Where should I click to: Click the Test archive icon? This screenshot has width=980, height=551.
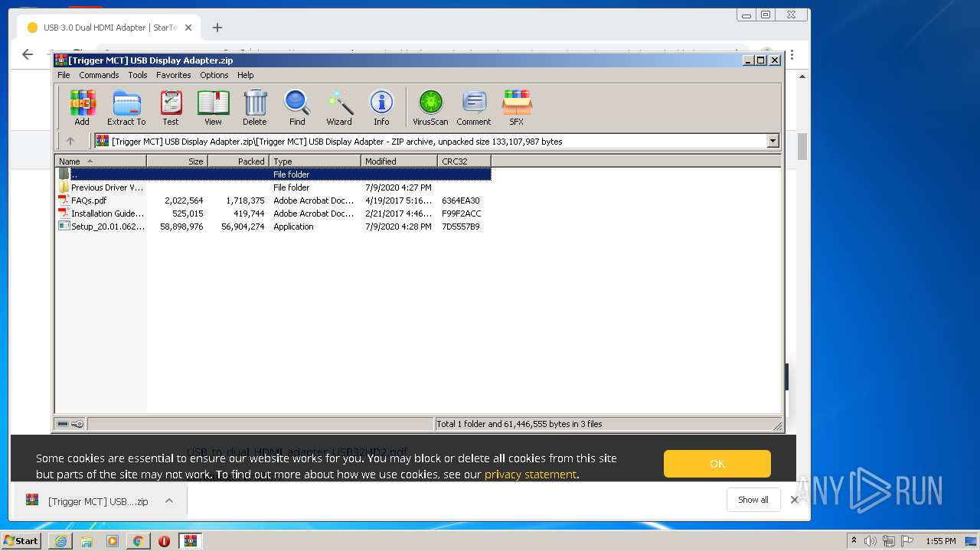click(x=171, y=107)
